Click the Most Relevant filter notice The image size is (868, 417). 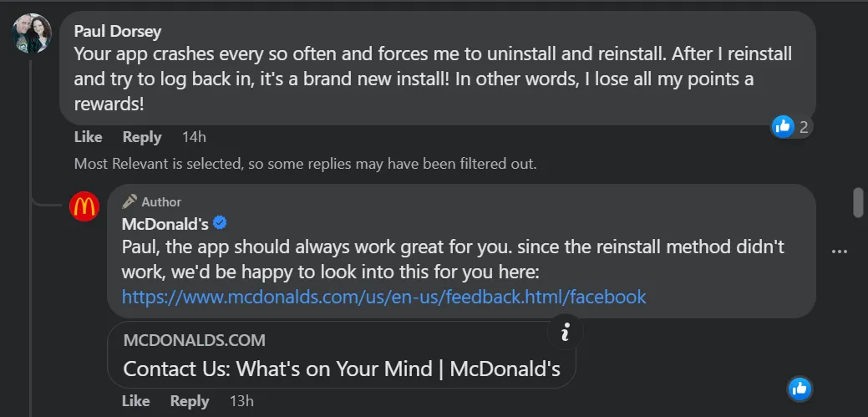[x=305, y=164]
